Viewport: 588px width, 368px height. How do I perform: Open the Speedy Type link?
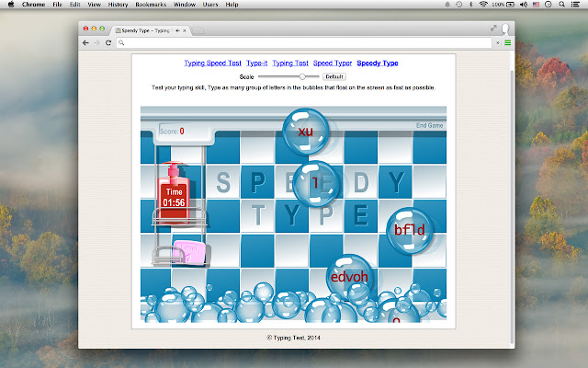(378, 63)
